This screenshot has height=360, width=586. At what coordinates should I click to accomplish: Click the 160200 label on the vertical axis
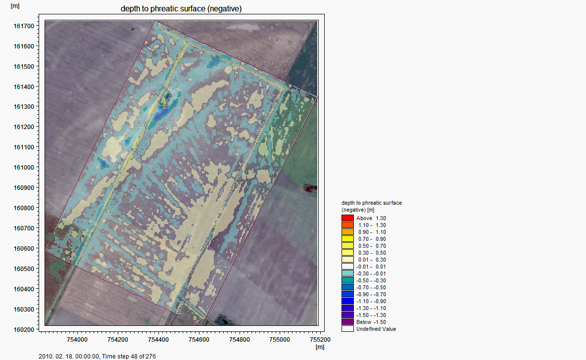click(24, 329)
